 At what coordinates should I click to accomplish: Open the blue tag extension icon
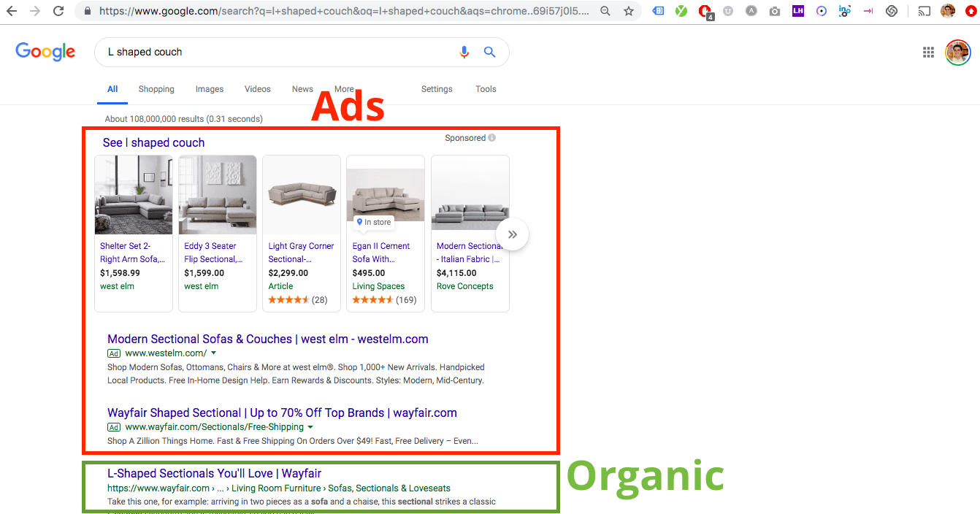[x=658, y=11]
